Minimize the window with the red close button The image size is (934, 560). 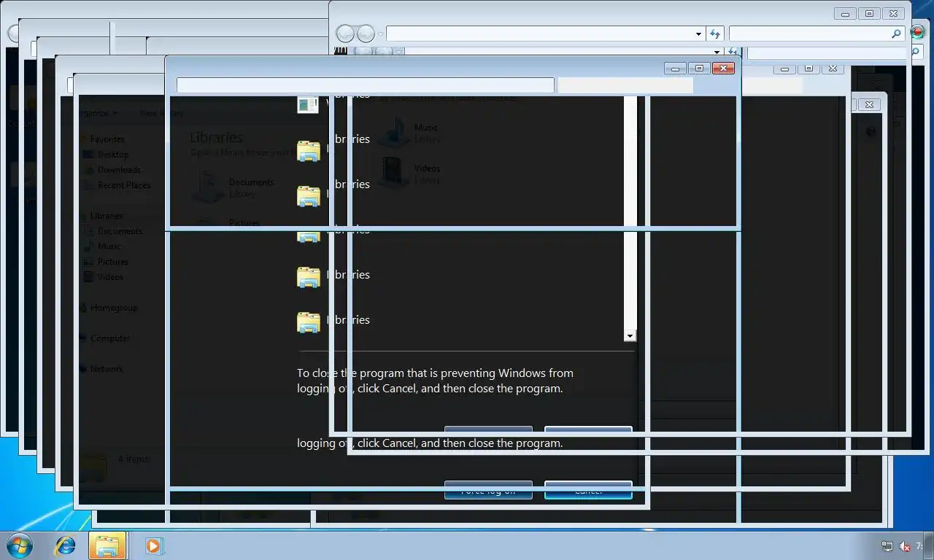pos(675,69)
